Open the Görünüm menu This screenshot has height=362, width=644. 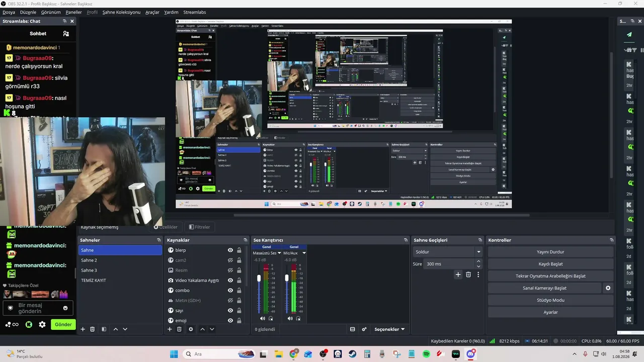pyautogui.click(x=51, y=12)
